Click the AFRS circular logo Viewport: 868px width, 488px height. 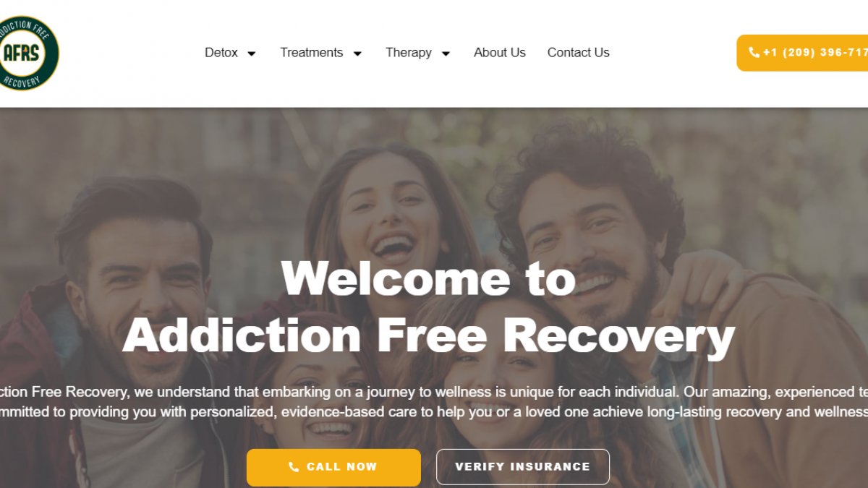click(x=27, y=53)
